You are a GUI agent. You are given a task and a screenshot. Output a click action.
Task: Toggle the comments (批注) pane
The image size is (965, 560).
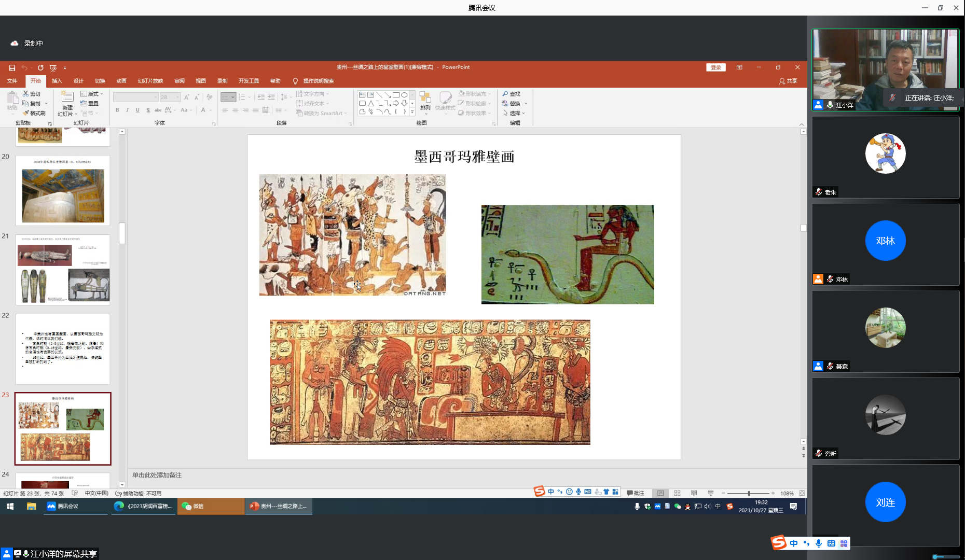point(636,493)
